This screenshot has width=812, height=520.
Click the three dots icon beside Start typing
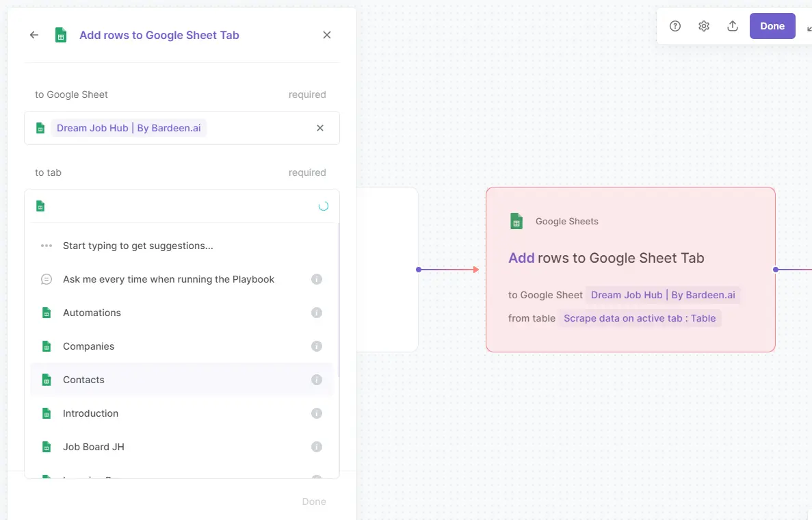[x=47, y=246]
